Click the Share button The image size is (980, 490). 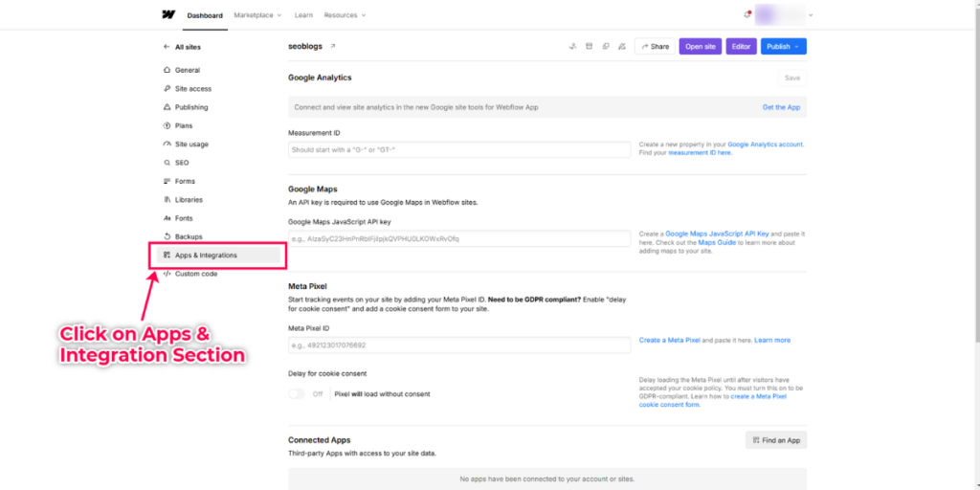click(x=655, y=46)
